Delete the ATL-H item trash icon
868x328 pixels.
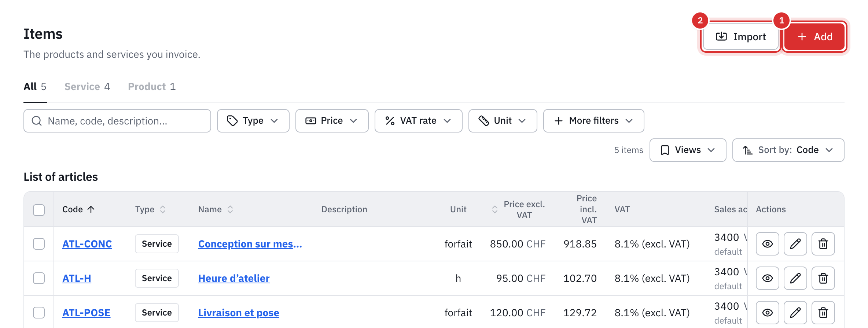823,278
